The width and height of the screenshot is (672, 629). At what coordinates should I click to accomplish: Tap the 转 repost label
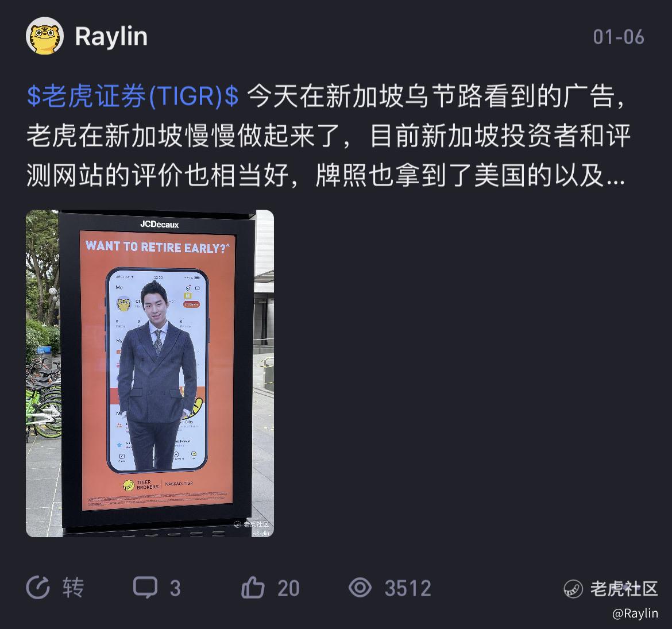[74, 588]
